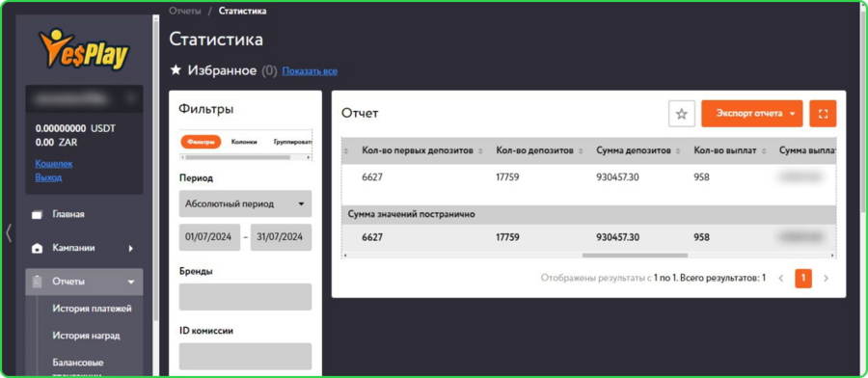Click the YesPlay logo
This screenshot has width=868, height=378.
tap(84, 50)
